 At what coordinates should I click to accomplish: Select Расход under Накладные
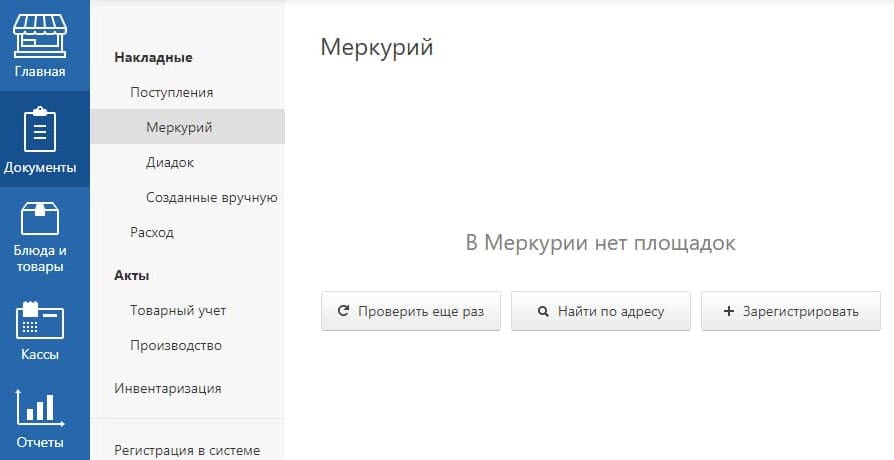152,233
